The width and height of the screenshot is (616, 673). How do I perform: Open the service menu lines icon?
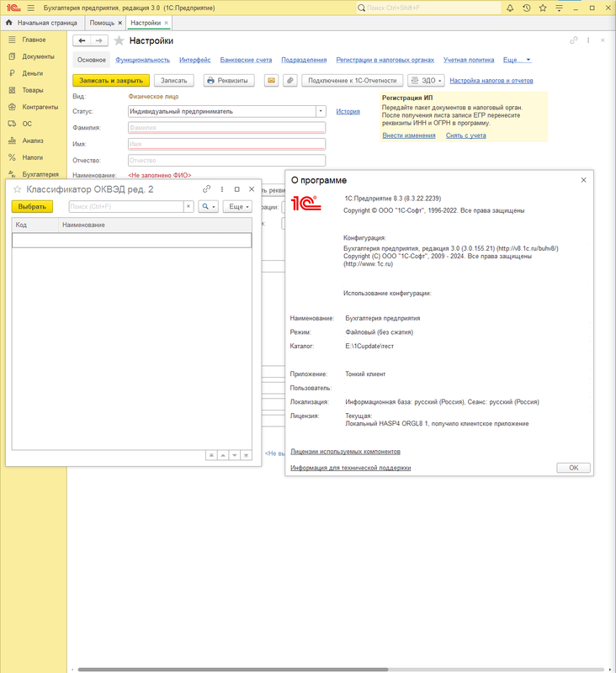[559, 8]
